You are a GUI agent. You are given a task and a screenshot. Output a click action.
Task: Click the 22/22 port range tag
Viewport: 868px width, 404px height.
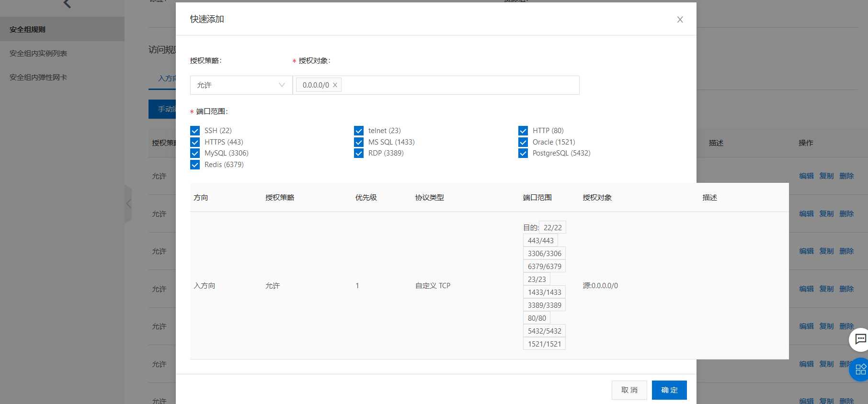coord(552,228)
